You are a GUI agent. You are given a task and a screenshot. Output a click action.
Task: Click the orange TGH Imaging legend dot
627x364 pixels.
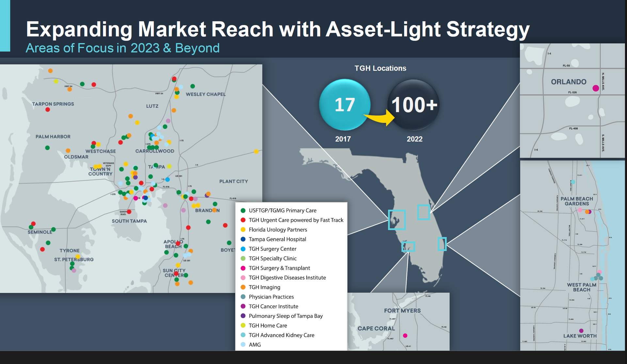243,287
